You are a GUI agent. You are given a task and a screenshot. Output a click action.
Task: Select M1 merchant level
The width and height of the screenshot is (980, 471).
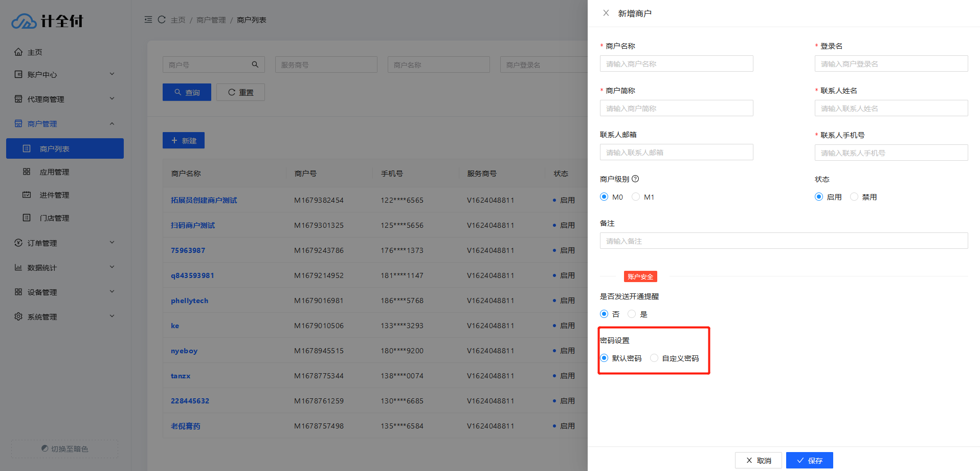pyautogui.click(x=636, y=197)
